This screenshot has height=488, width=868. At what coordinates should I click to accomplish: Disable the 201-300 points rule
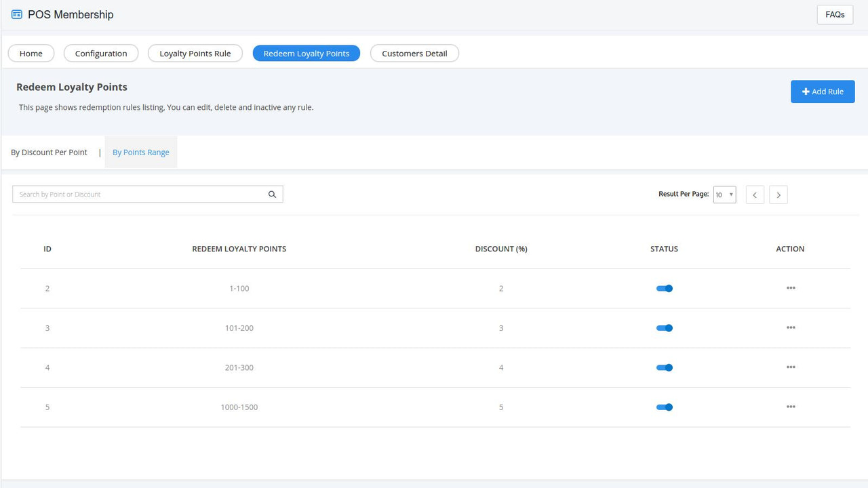(665, 367)
